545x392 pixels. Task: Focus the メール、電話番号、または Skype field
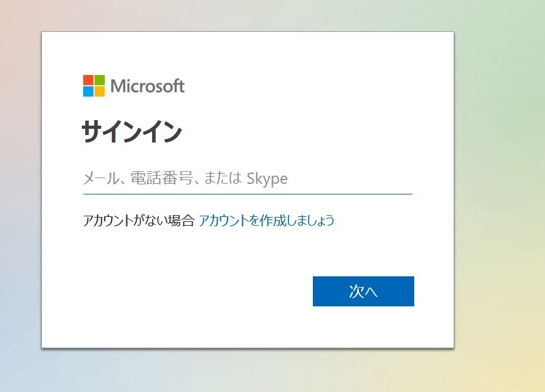[247, 179]
